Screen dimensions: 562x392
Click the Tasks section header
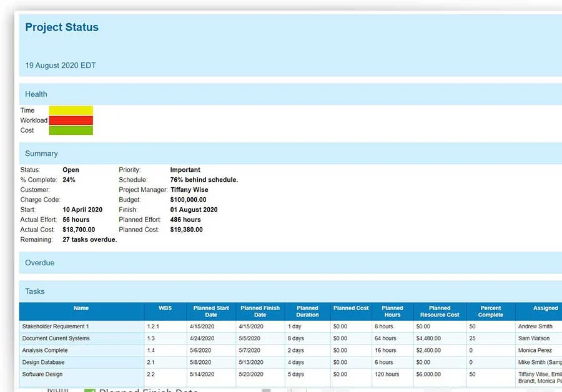290,292
